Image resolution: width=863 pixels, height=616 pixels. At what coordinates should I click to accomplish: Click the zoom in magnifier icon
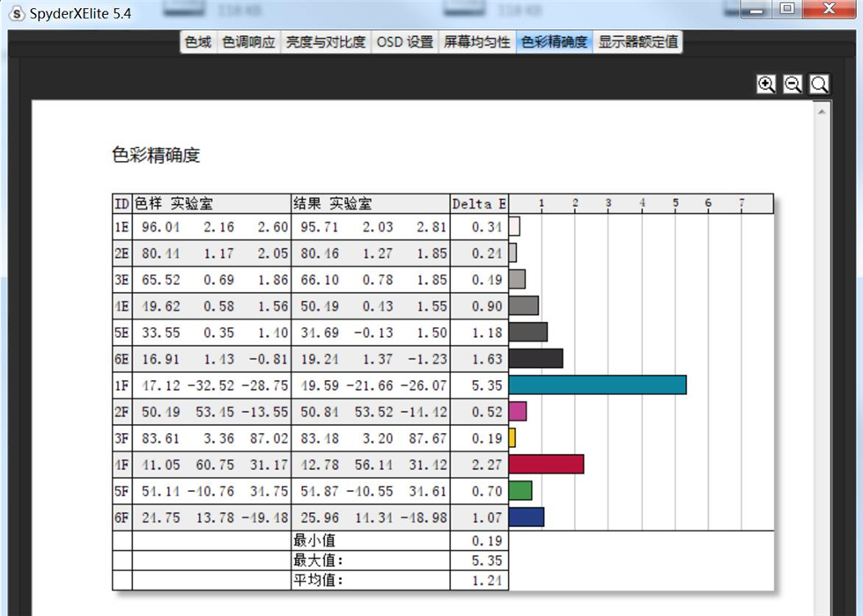pyautogui.click(x=766, y=84)
